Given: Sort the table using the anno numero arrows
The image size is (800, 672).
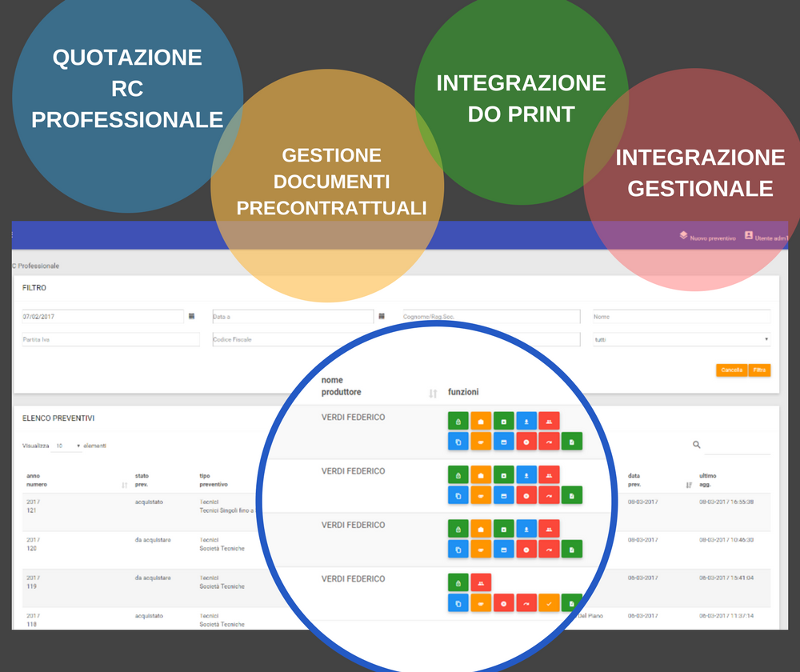Looking at the screenshot, I should (125, 485).
